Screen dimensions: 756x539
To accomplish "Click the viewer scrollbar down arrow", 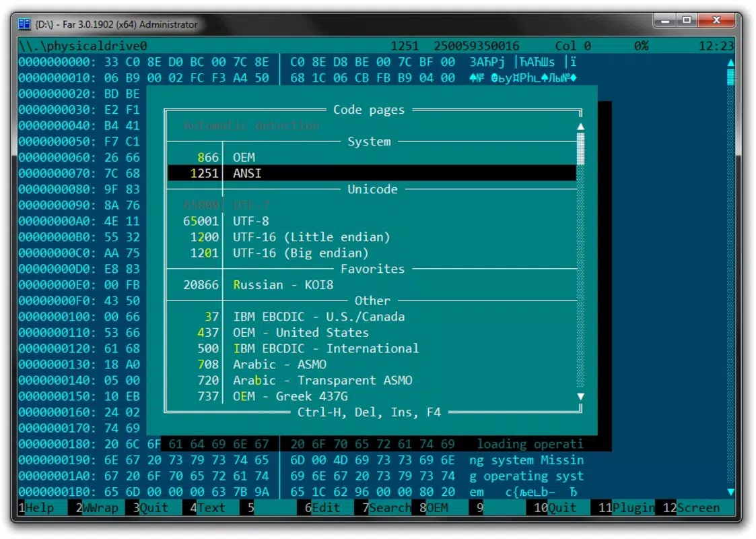I will click(731, 492).
